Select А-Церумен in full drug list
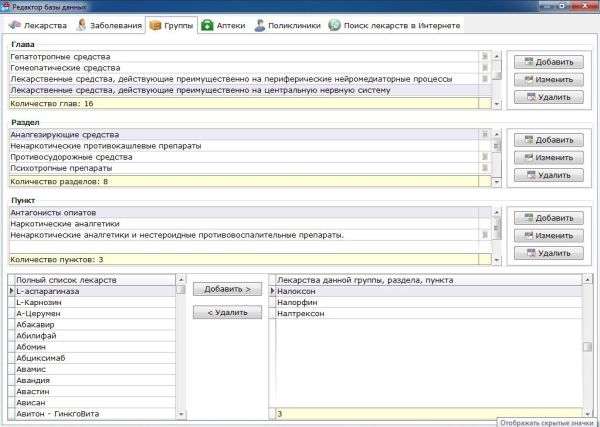Image resolution: width=600 pixels, height=427 pixels. pyautogui.click(x=95, y=313)
